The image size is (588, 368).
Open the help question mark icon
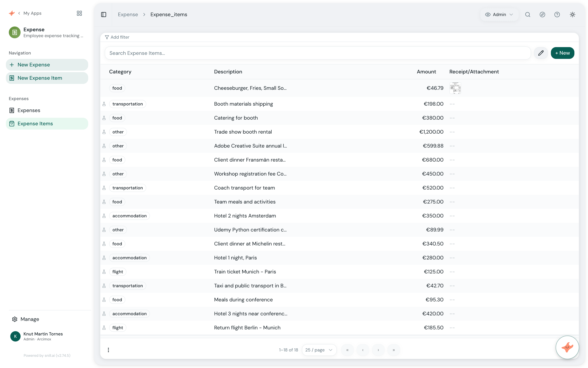(557, 15)
